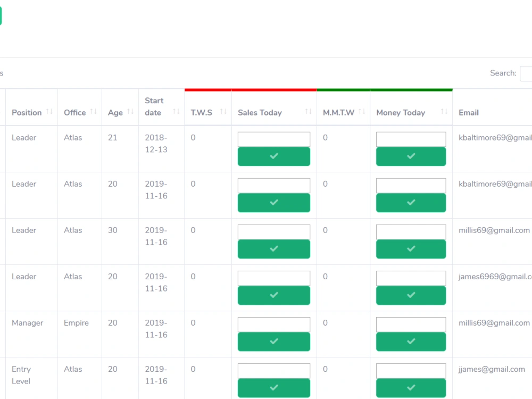Image resolution: width=532 pixels, height=399 pixels.
Task: Focus Money Today input in 2018-12-13 row
Action: (411, 139)
